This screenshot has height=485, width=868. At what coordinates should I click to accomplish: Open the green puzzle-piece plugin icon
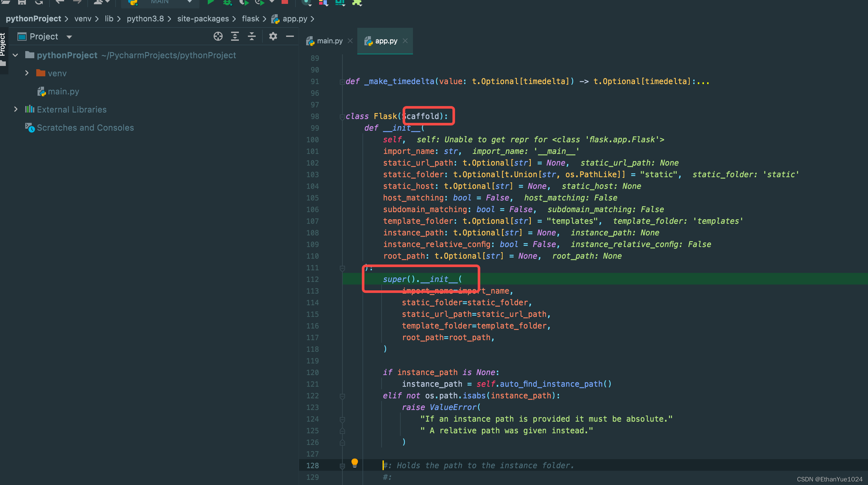pyautogui.click(x=357, y=2)
